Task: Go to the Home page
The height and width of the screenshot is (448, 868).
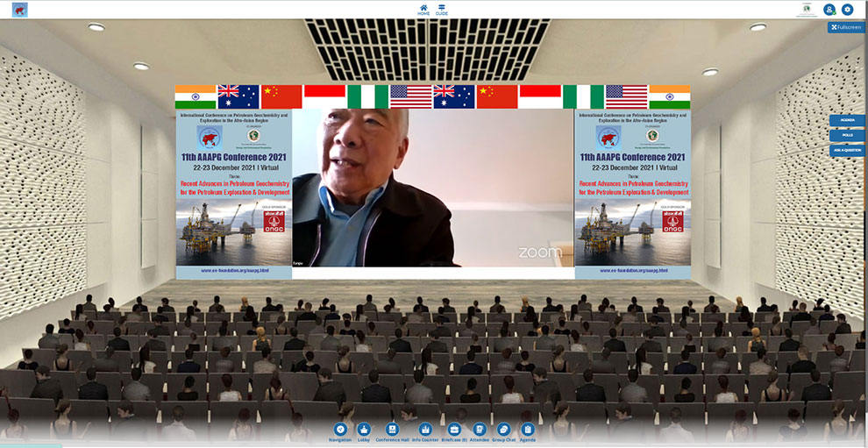Action: tap(423, 10)
